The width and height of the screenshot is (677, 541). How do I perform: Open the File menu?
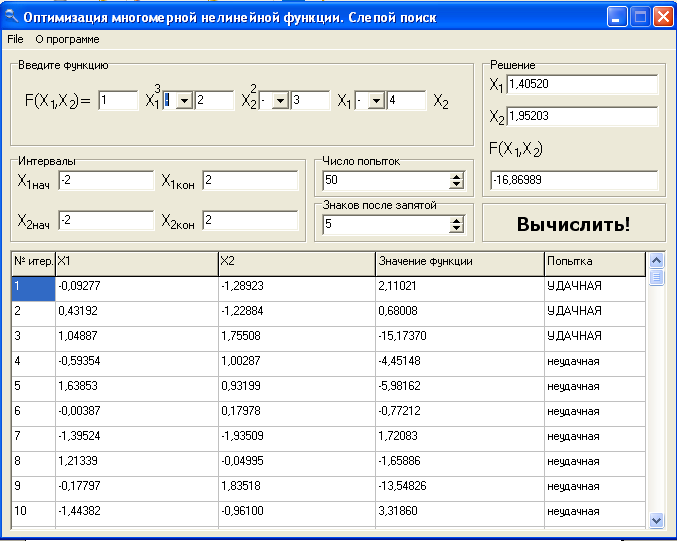14,39
